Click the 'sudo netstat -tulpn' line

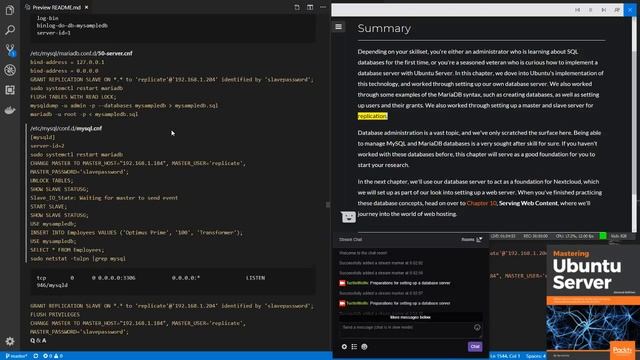tap(78, 258)
